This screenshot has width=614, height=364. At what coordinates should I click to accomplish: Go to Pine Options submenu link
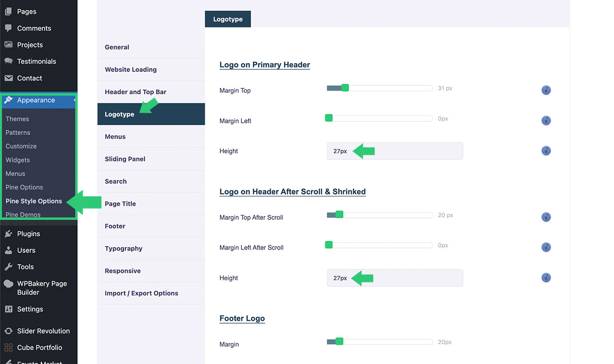pos(24,187)
